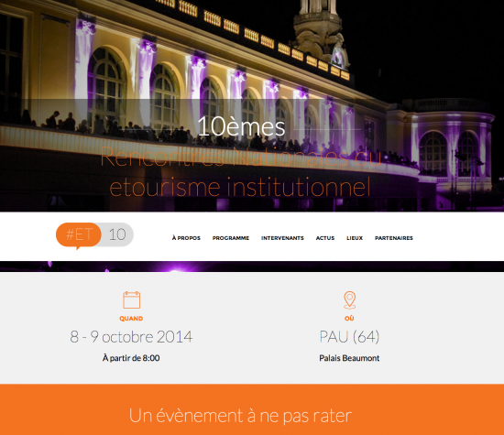
Task: Click "Rencontres Nationales du" title text
Action: tap(240, 158)
